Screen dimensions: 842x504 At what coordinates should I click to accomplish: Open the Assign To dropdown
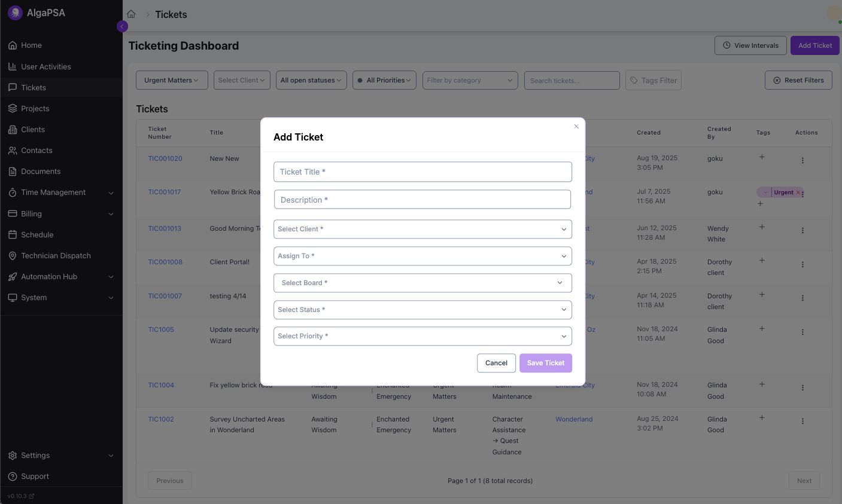[422, 256]
